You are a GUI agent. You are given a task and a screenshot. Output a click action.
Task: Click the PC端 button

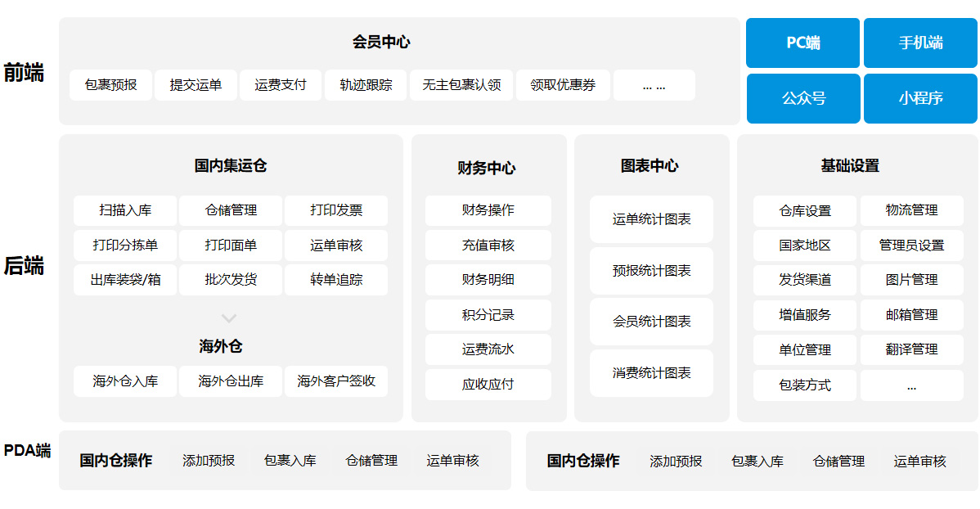[802, 43]
